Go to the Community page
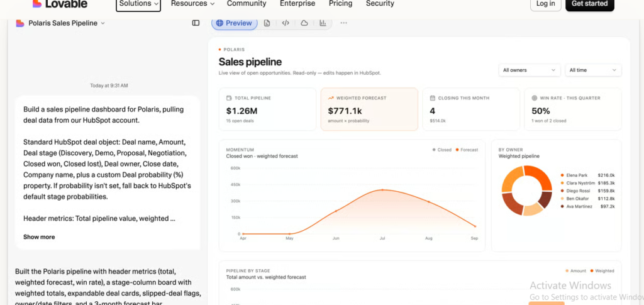The width and height of the screenshot is (644, 305). point(247,4)
